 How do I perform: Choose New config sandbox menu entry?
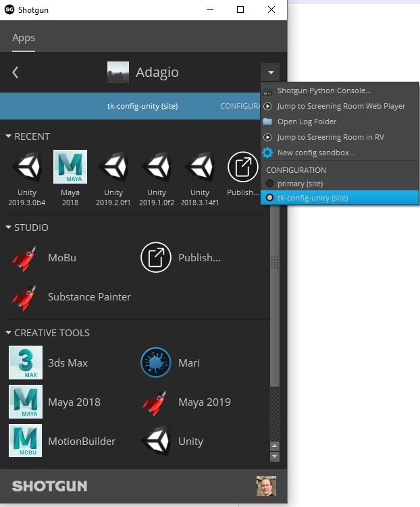316,153
